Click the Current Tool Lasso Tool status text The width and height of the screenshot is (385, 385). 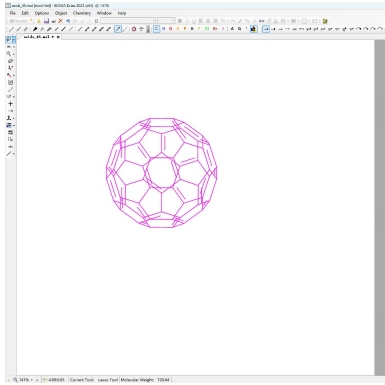94,380
